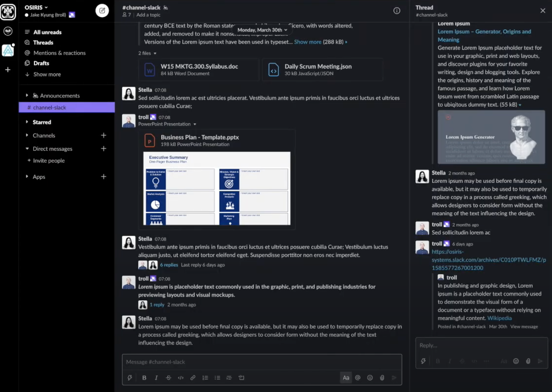Click the OSIRIS workspace icon in the rail
Screen dimensions: 552x392
click(8, 12)
